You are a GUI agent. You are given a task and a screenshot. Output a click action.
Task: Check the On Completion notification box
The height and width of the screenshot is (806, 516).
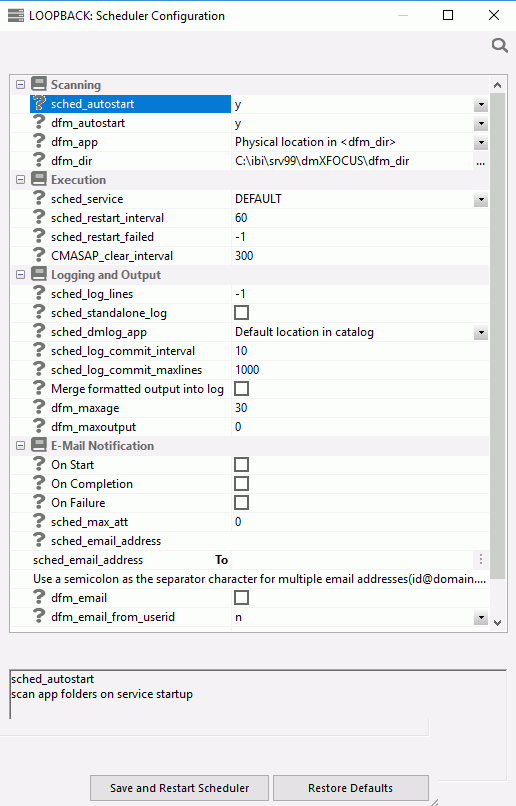pos(242,484)
